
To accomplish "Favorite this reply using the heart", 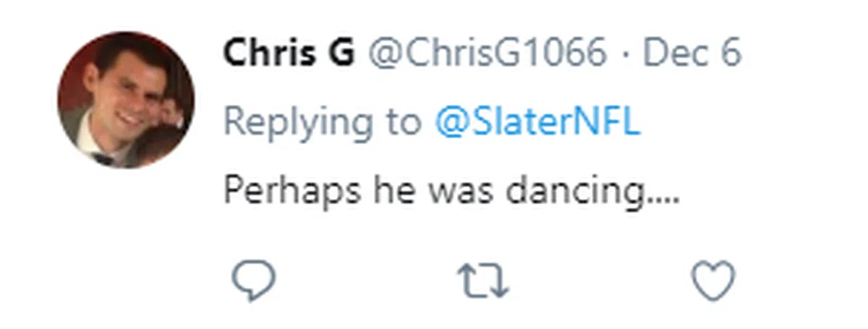I will pos(713,281).
